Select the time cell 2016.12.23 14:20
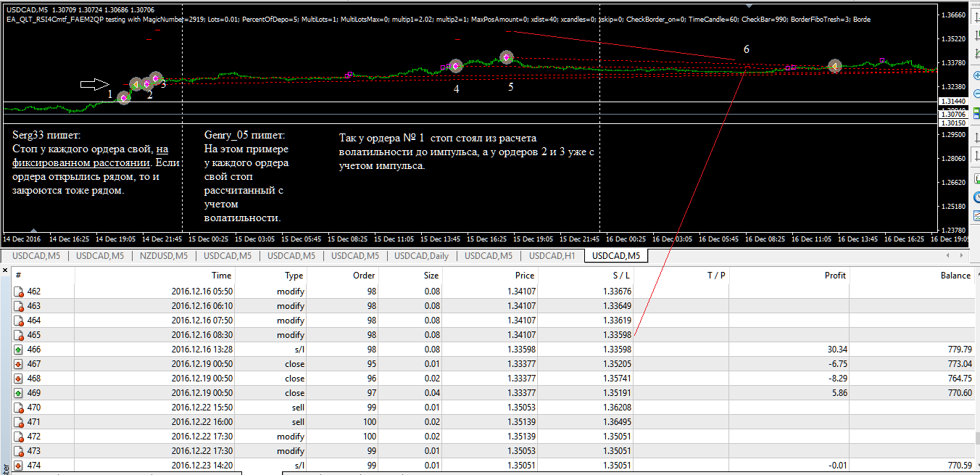This screenshot has width=980, height=475. click(202, 466)
